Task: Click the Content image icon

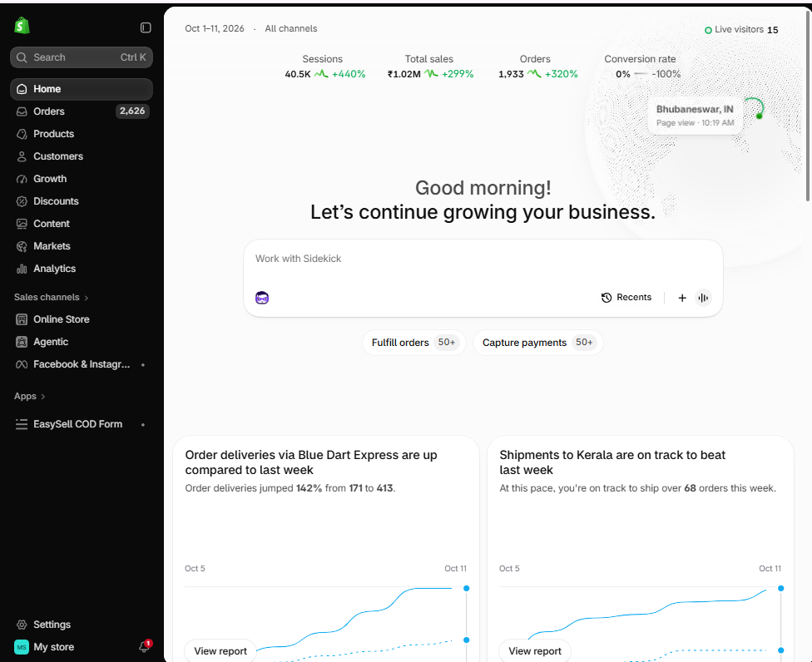Action: pos(22,224)
